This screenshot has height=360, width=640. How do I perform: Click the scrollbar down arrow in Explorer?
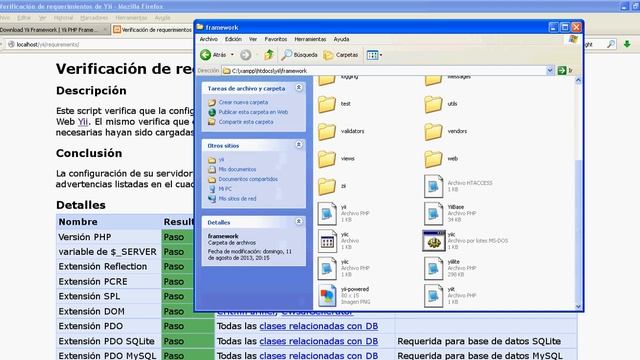pyautogui.click(x=578, y=307)
